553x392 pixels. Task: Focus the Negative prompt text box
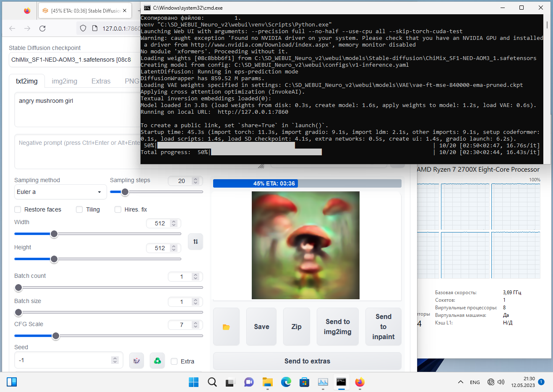78,152
